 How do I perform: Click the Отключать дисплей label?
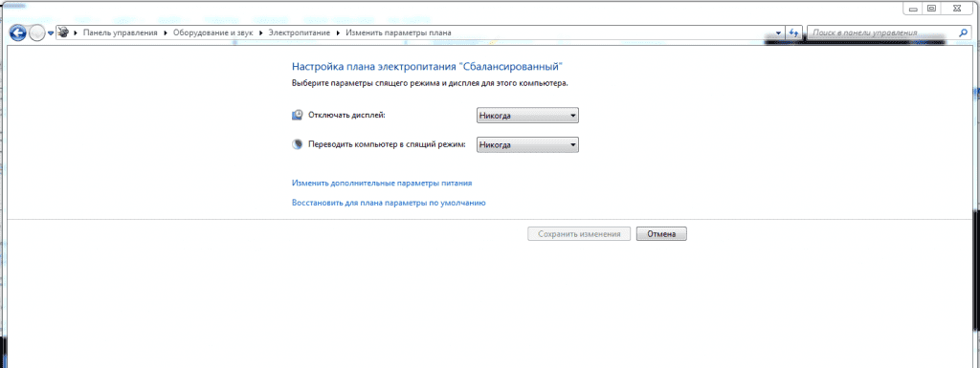click(x=346, y=116)
